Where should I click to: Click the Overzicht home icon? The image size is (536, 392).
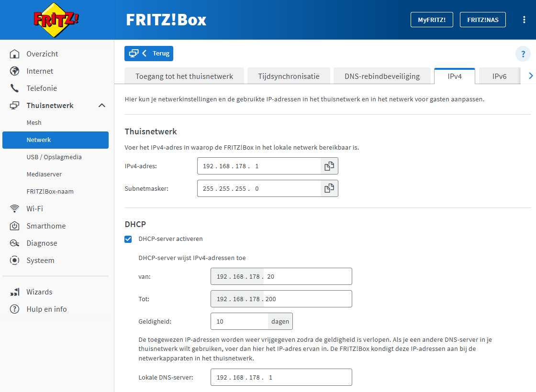pos(14,54)
